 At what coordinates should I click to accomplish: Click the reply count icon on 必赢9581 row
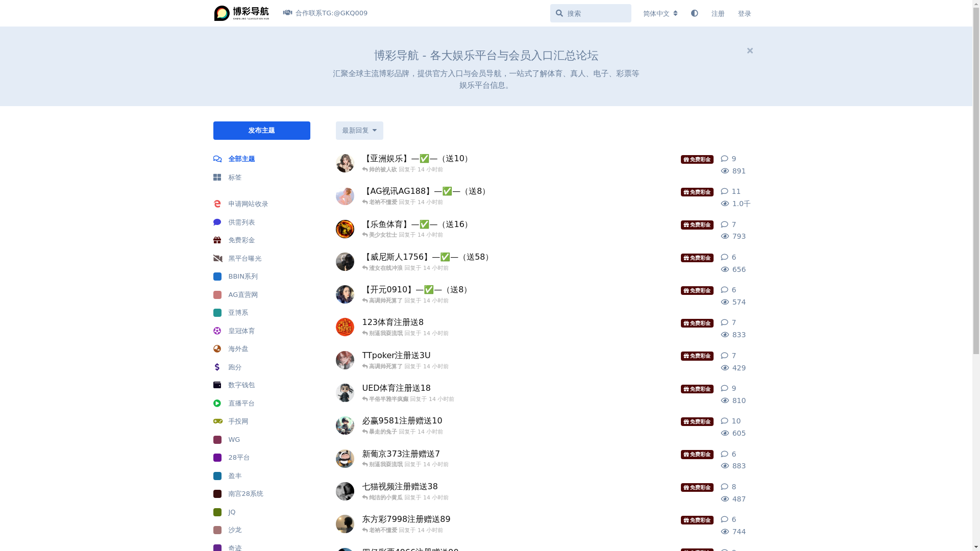click(724, 421)
